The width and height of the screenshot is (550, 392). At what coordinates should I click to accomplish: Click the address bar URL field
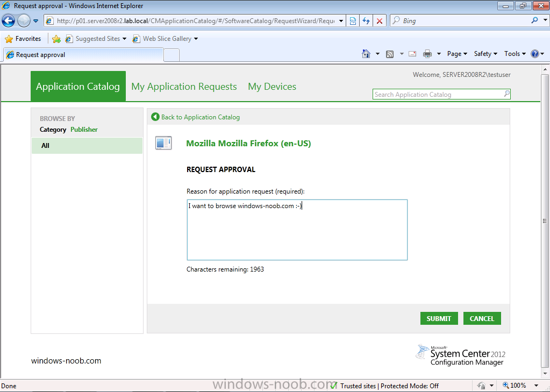(196, 21)
